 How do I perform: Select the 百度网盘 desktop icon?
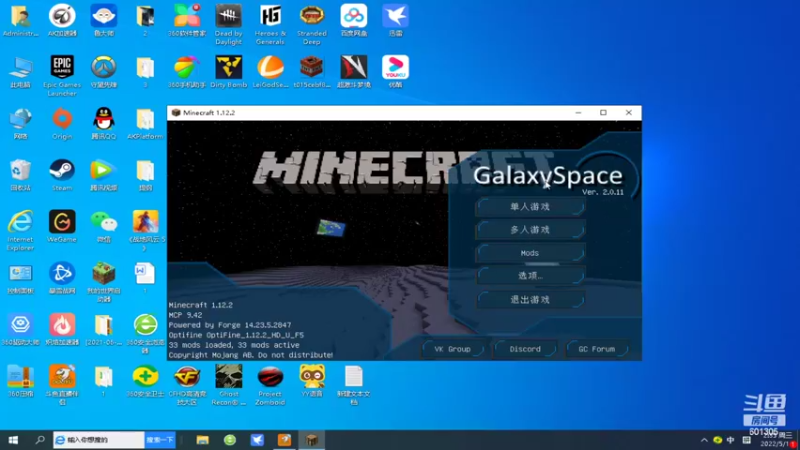tap(354, 20)
